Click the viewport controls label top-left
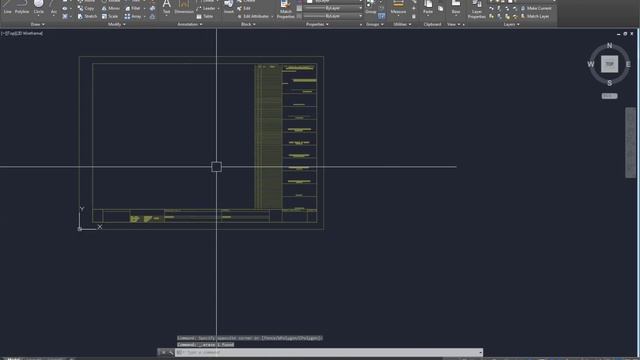640x360 pixels. [22, 33]
